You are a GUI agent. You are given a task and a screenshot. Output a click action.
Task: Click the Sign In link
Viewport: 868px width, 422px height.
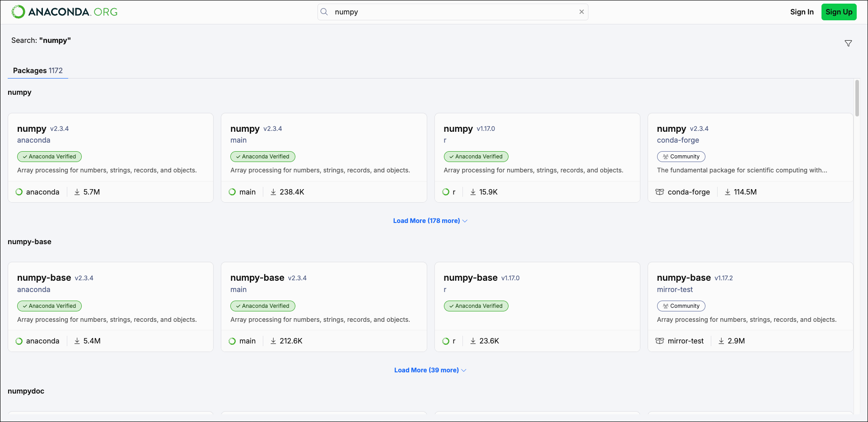[x=802, y=12]
